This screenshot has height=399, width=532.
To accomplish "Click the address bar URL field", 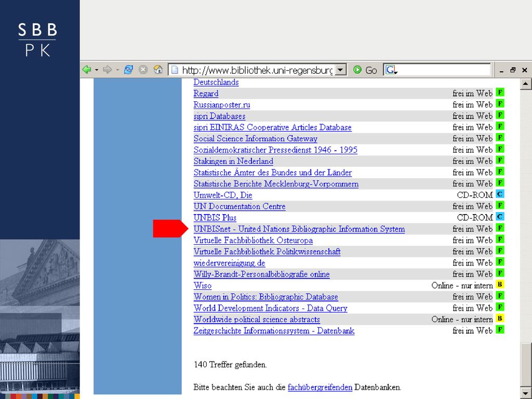I will click(x=253, y=70).
